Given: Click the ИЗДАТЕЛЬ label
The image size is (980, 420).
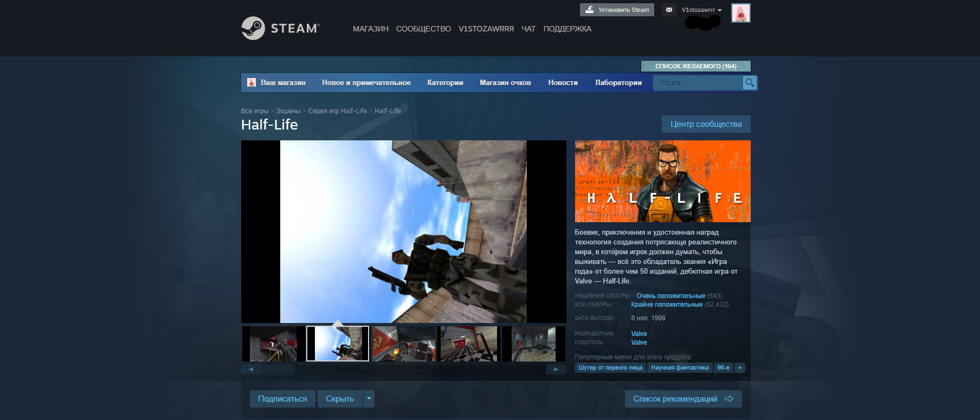Looking at the screenshot, I should pyautogui.click(x=590, y=343).
